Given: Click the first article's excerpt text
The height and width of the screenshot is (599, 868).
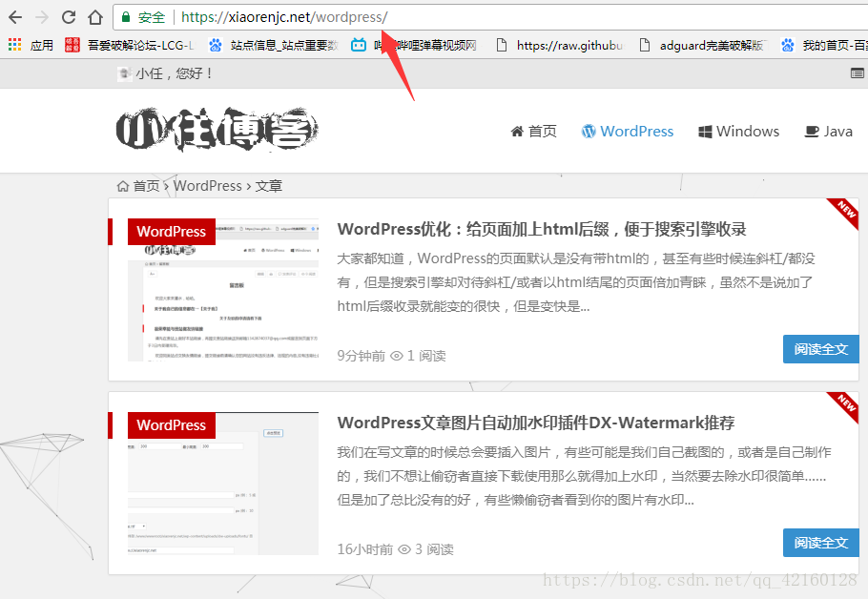Looking at the screenshot, I should pos(576,282).
